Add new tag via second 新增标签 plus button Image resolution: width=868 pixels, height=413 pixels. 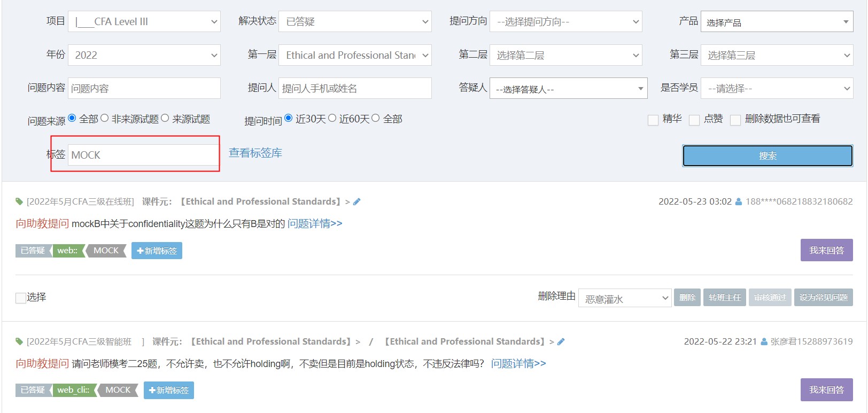click(168, 391)
